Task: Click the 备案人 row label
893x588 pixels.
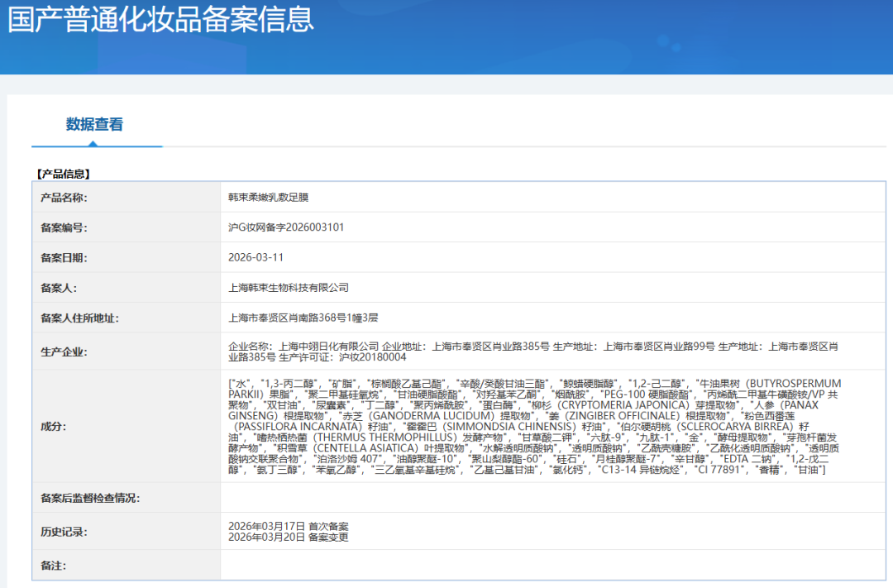Action: [59, 288]
